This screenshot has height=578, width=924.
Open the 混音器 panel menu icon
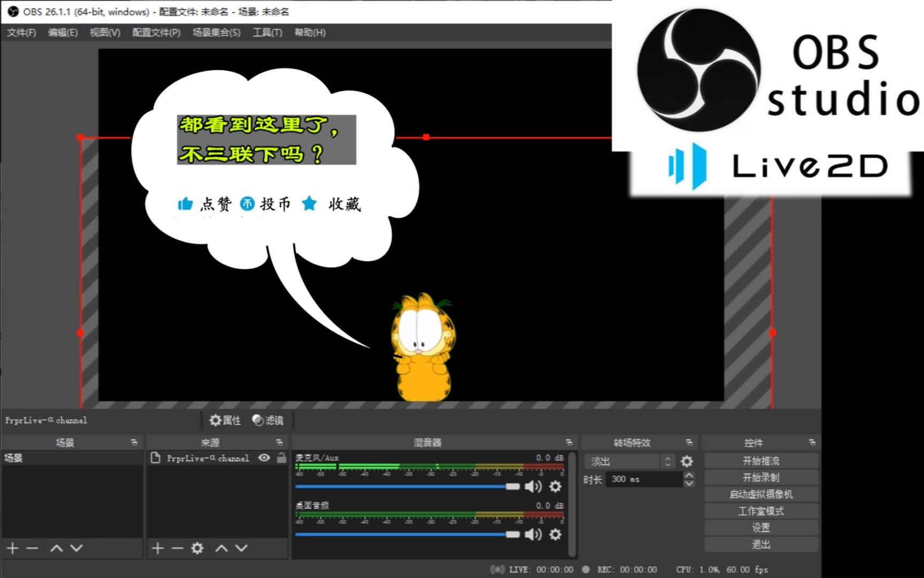tap(569, 443)
